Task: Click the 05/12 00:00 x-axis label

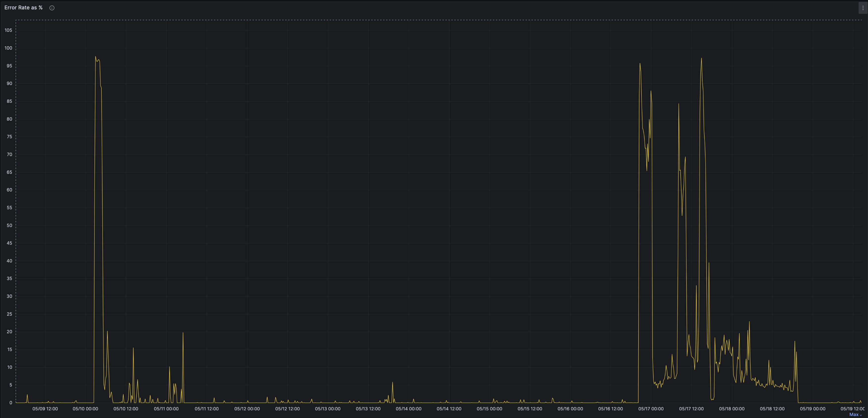Action: [247, 409]
